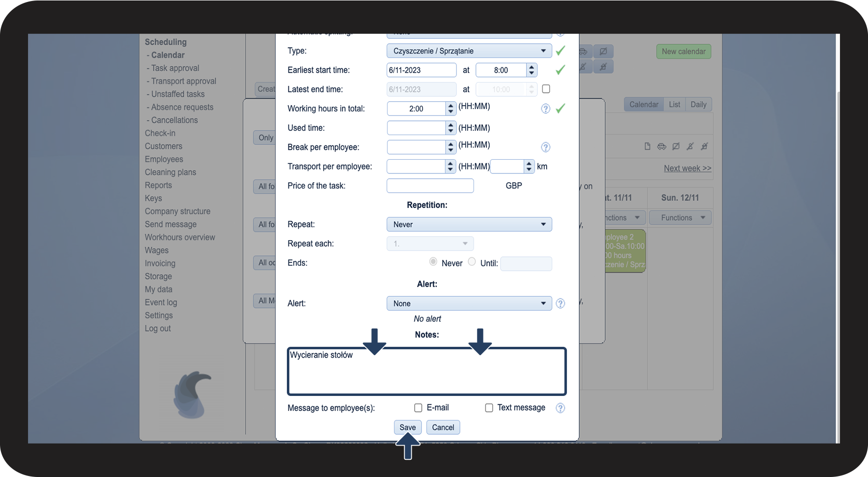Viewport: 868px width, 477px height.
Task: Open Wages in sidebar
Action: 157,251
